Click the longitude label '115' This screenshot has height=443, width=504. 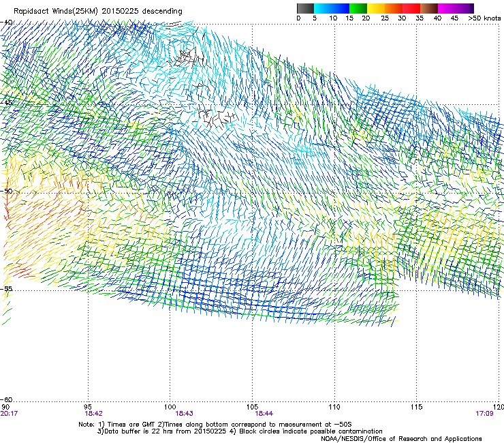click(417, 407)
